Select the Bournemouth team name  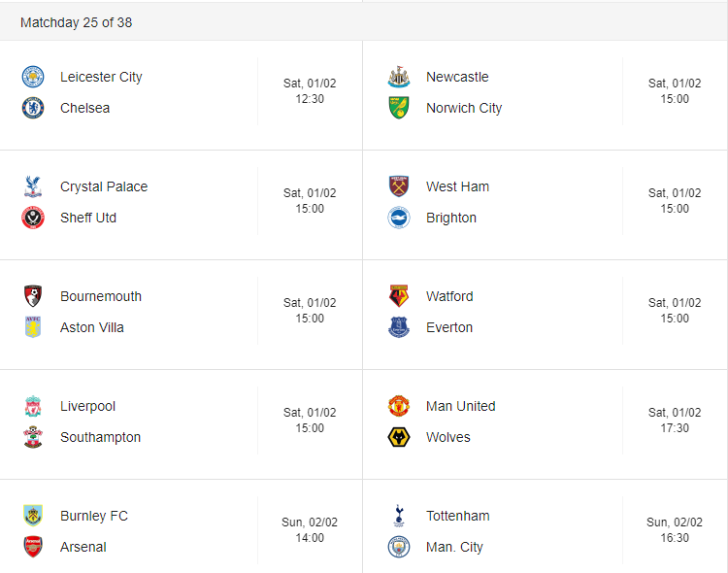click(x=101, y=296)
